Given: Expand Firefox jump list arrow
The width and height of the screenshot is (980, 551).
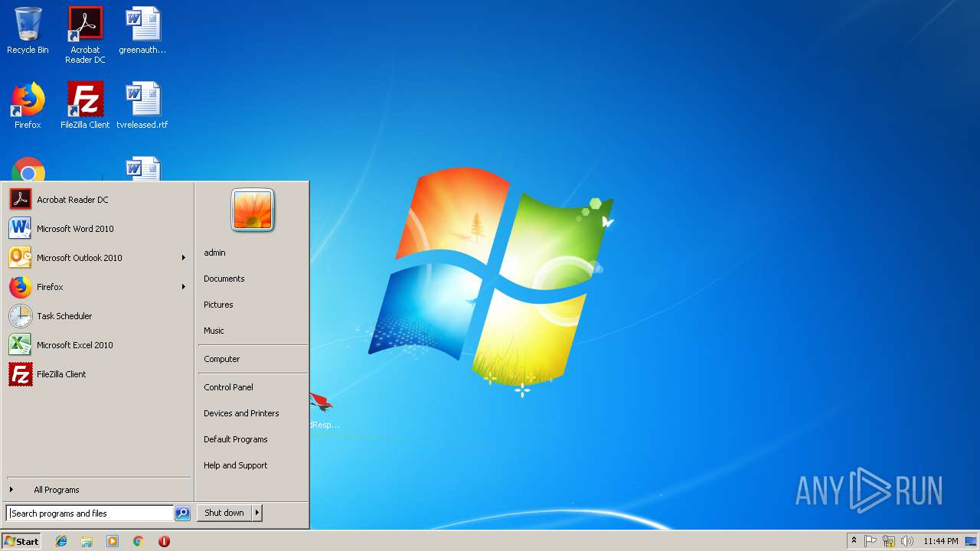Looking at the screenshot, I should (184, 287).
